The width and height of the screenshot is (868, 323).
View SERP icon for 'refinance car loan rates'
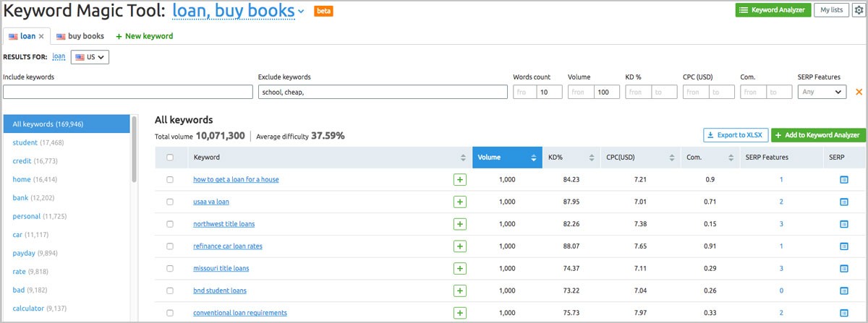[844, 246]
